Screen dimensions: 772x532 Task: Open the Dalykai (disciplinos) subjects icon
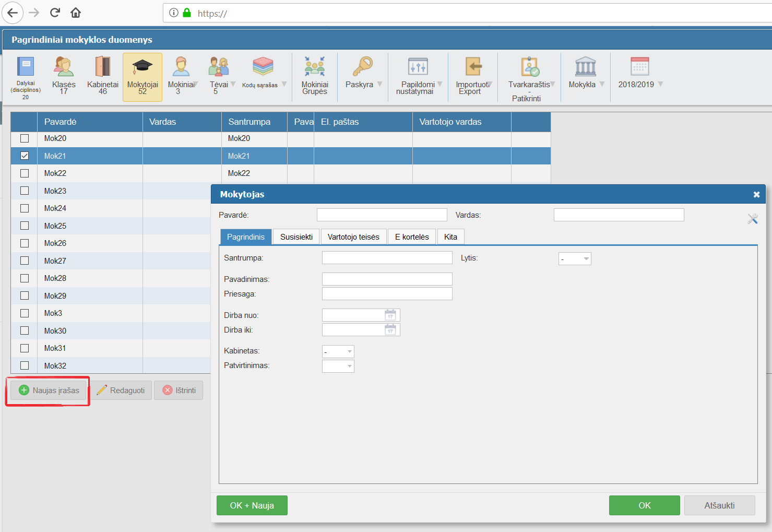pos(26,67)
